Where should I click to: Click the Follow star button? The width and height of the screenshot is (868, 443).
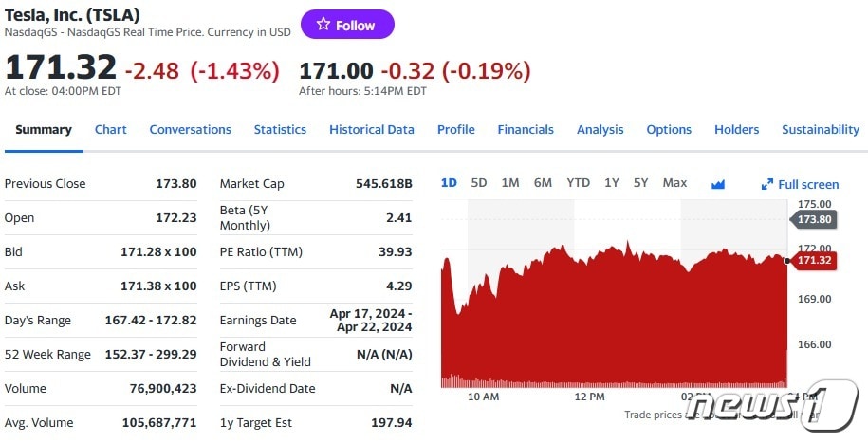(x=347, y=25)
